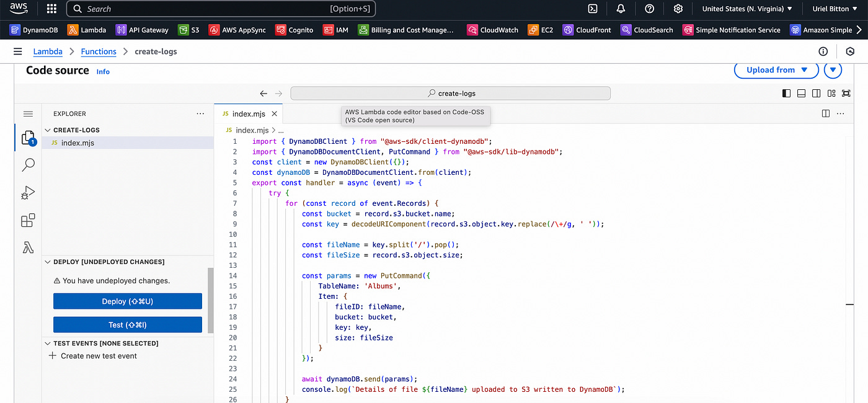Open Explorer more actions ellipsis

pos(200,113)
